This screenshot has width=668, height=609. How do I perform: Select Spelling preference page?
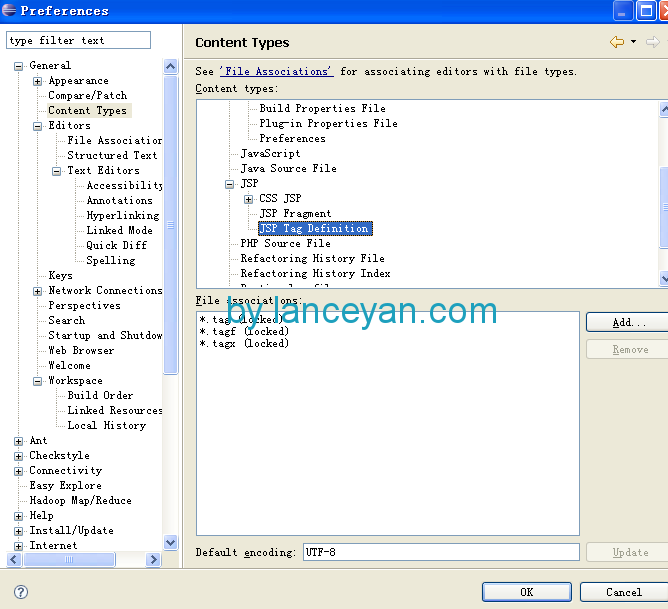pos(111,260)
